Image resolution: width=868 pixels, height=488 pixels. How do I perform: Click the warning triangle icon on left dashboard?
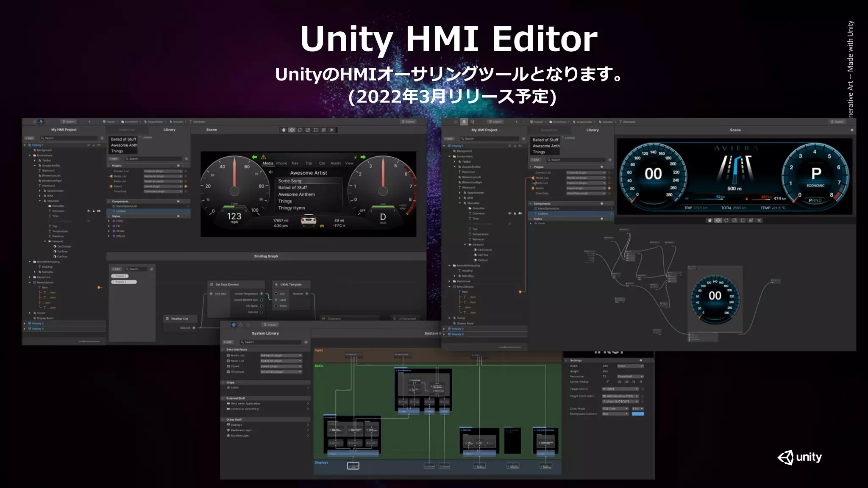point(263,157)
